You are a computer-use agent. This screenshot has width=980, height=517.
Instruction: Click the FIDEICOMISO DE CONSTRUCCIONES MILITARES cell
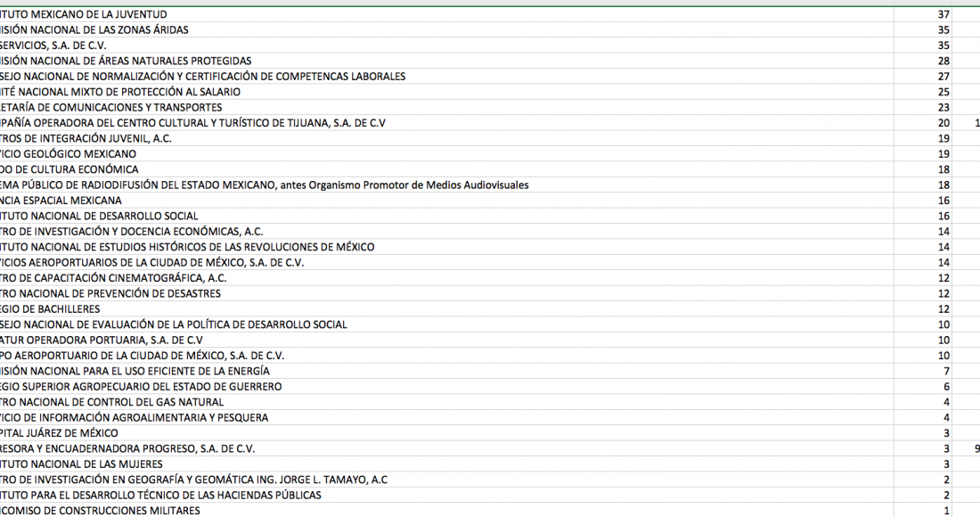100,510
